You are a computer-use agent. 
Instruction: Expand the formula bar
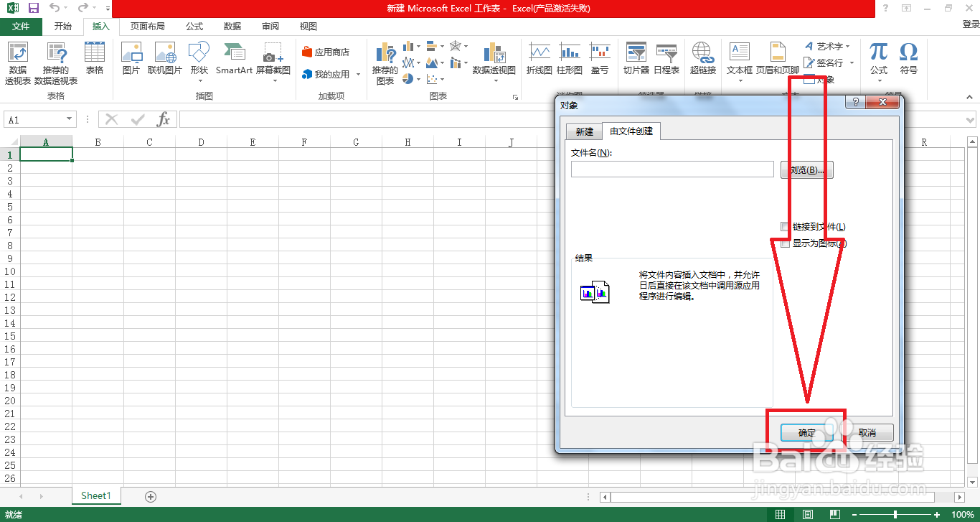(971, 119)
